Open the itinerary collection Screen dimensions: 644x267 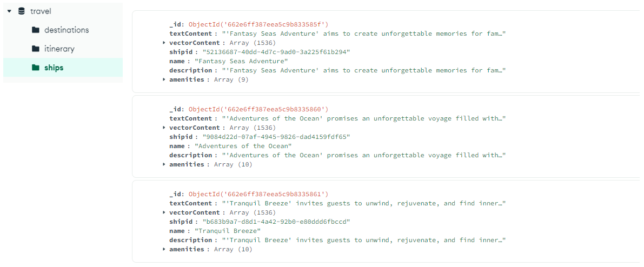(x=59, y=49)
